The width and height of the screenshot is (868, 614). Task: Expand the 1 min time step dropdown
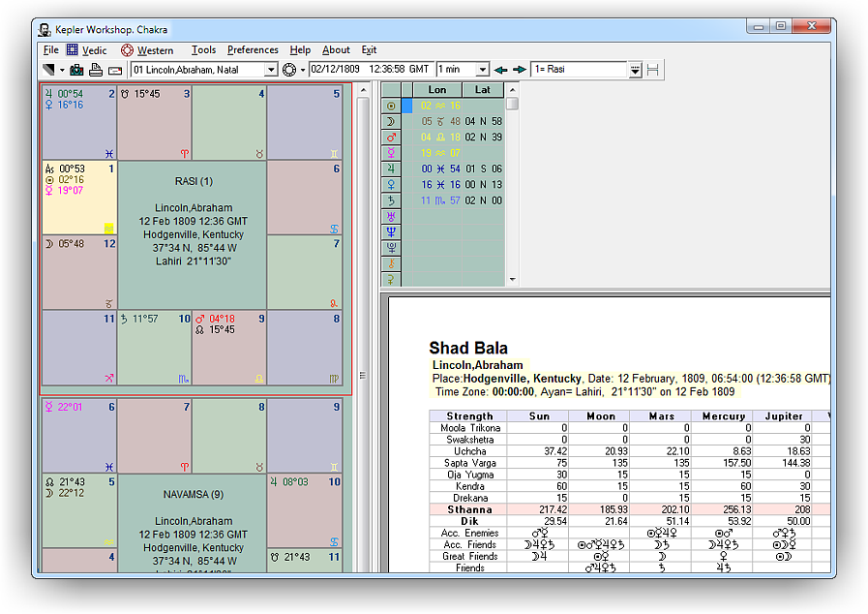483,70
